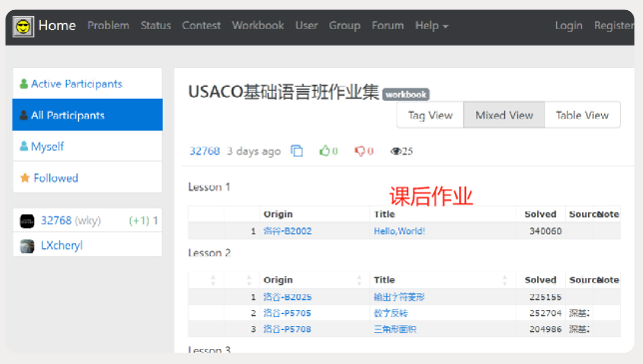643x364 pixels.
Task: Go to the Home page
Action: click(x=57, y=25)
